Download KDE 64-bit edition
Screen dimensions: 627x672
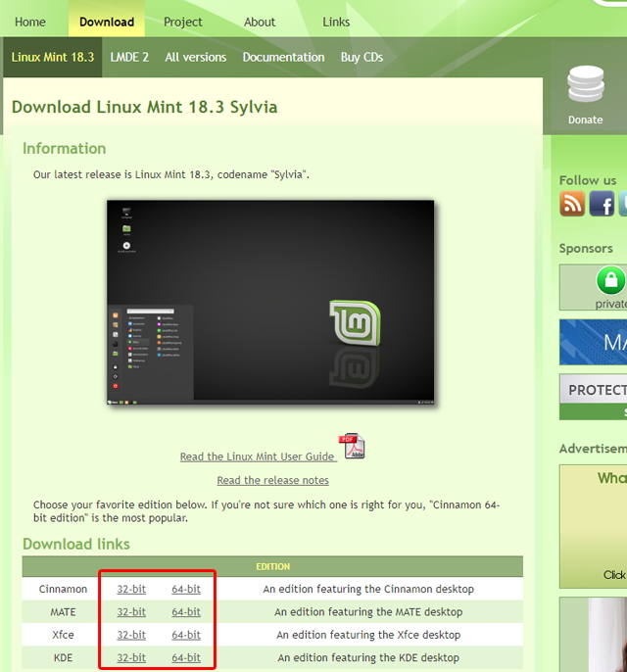pos(186,657)
